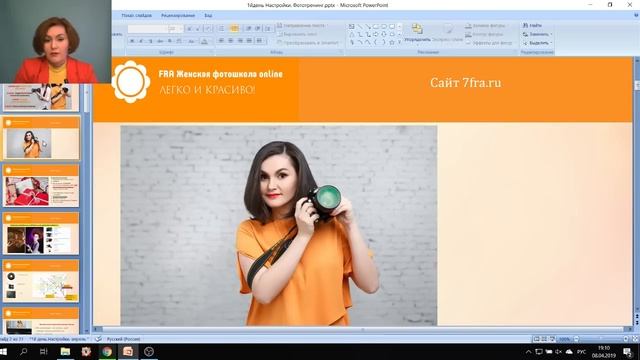
Task: Toggle strikethrough formatting
Action: coord(160,41)
